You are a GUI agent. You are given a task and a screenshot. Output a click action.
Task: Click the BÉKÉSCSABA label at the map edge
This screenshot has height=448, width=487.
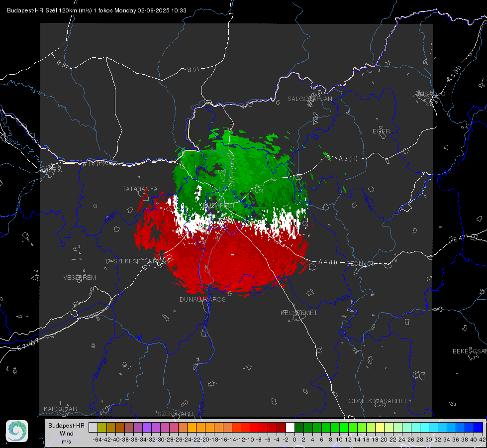(470, 351)
